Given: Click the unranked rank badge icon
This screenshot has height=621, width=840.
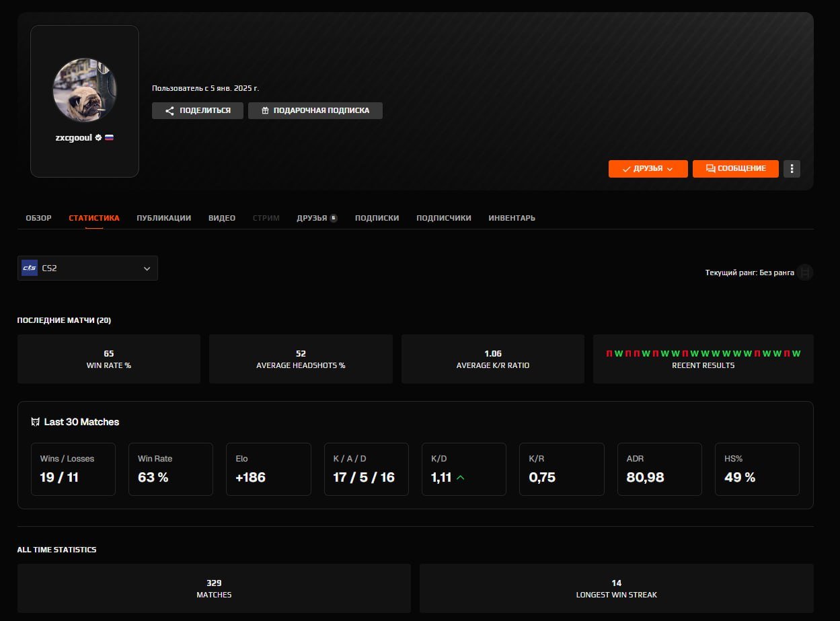Looking at the screenshot, I should click(x=805, y=272).
